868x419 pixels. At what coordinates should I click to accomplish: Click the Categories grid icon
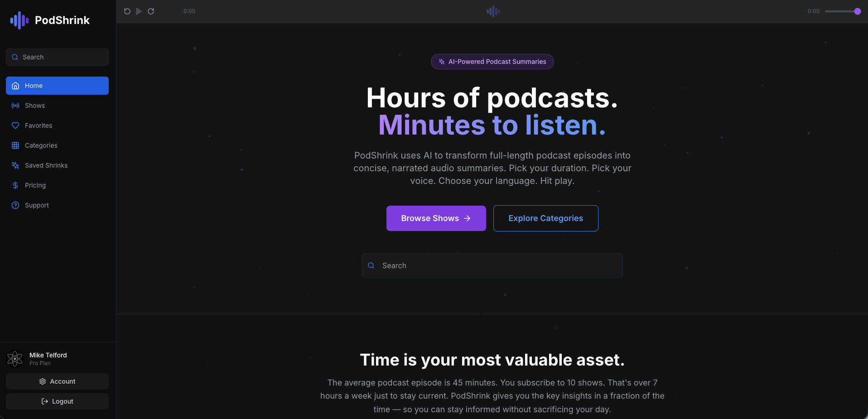15,145
